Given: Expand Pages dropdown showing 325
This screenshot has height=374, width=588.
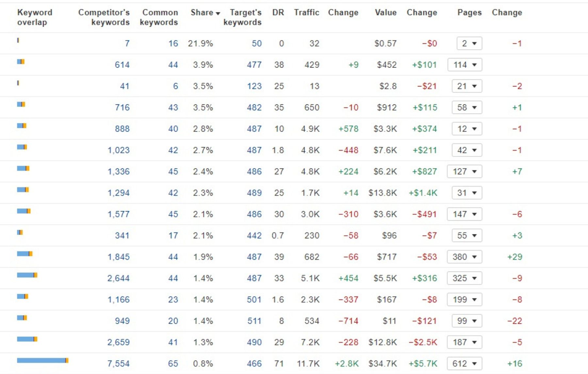Looking at the screenshot, I should (x=465, y=278).
